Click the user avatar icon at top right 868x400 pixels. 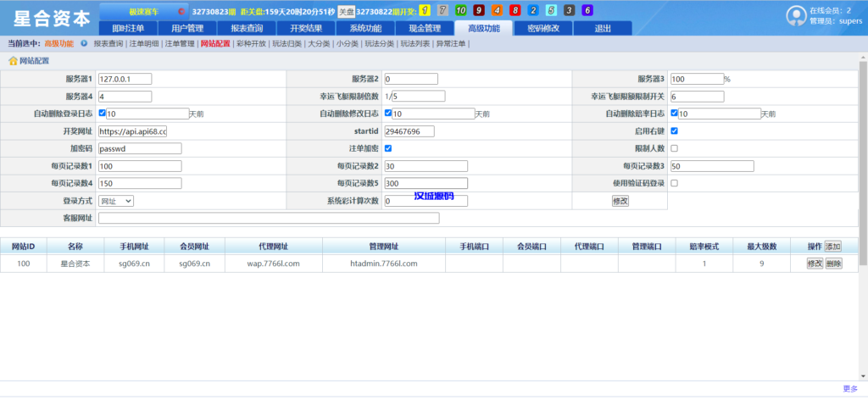[x=795, y=15]
